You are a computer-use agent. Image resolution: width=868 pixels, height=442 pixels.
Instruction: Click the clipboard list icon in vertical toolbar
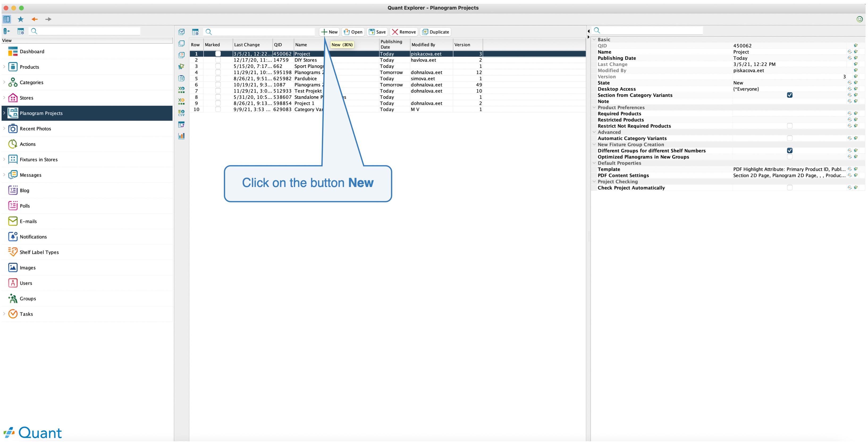[x=181, y=78]
